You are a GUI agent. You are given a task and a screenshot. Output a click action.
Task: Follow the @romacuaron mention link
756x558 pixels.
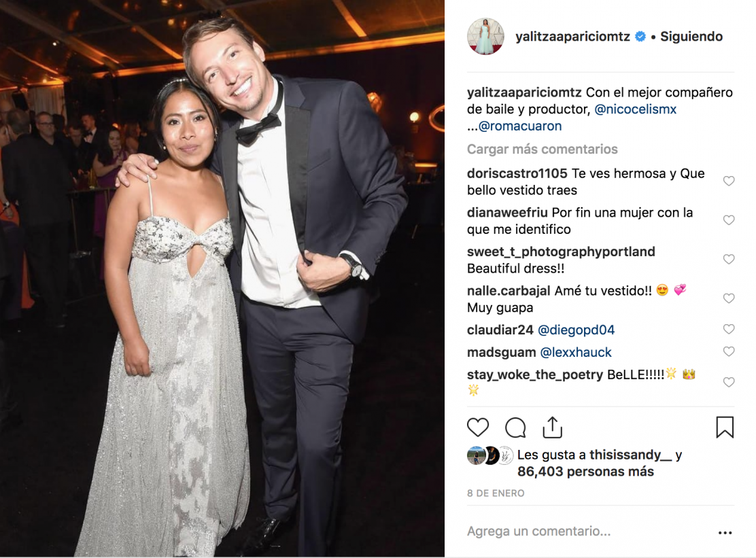[x=520, y=126]
